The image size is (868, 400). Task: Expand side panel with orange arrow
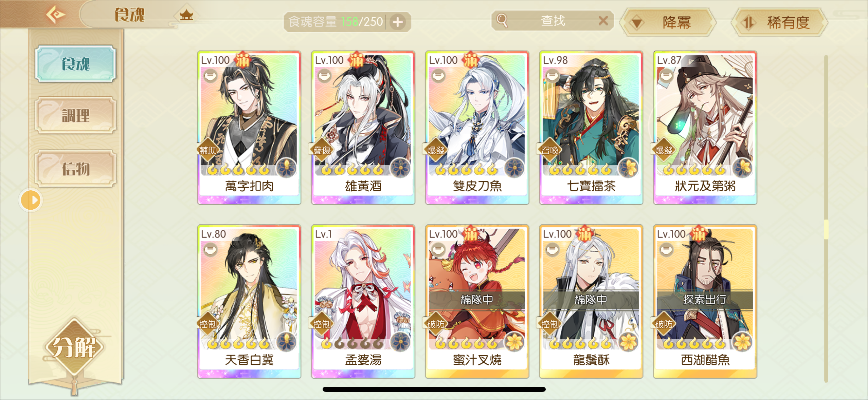point(31,200)
